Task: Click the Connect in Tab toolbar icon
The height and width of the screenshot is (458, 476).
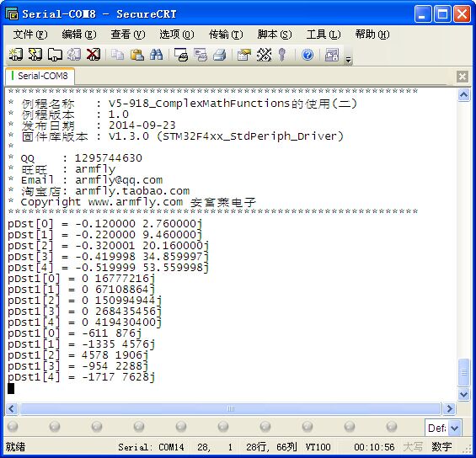Action: pos(55,55)
